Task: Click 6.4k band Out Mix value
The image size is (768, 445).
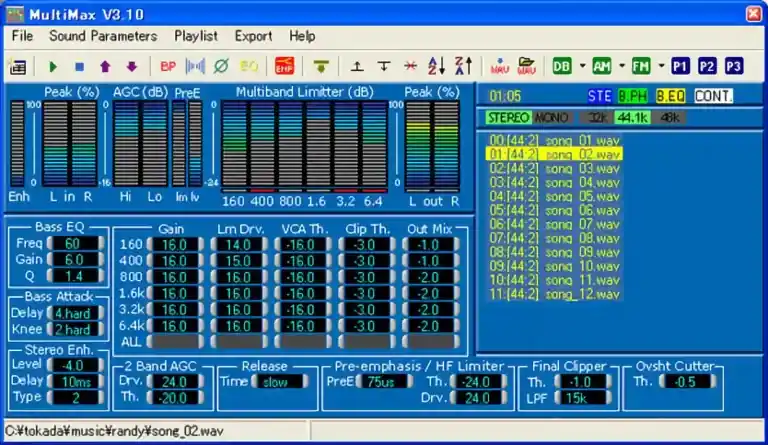Action: (x=430, y=326)
